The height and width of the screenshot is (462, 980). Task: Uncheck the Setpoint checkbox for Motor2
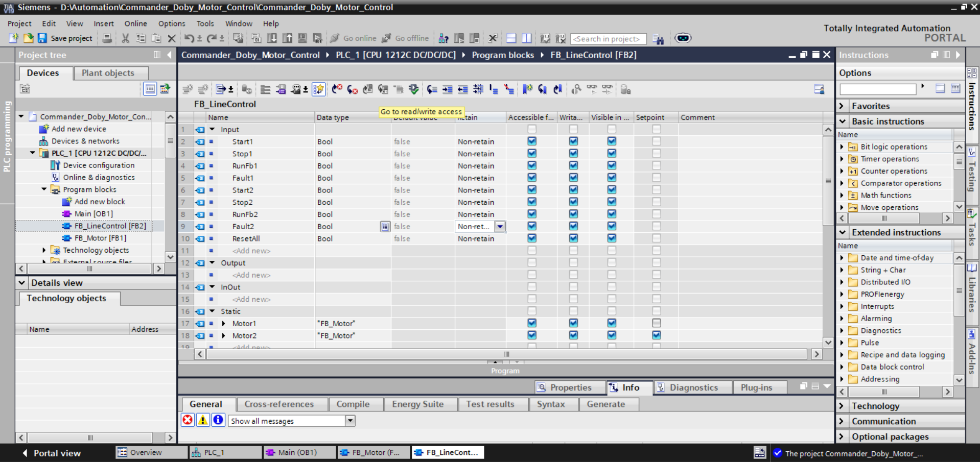coord(657,335)
